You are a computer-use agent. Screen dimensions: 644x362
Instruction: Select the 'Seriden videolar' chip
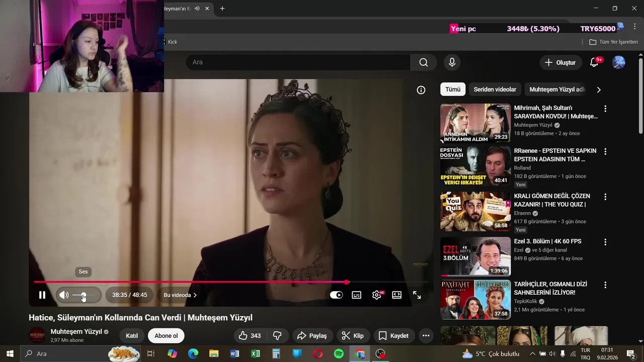(x=495, y=89)
